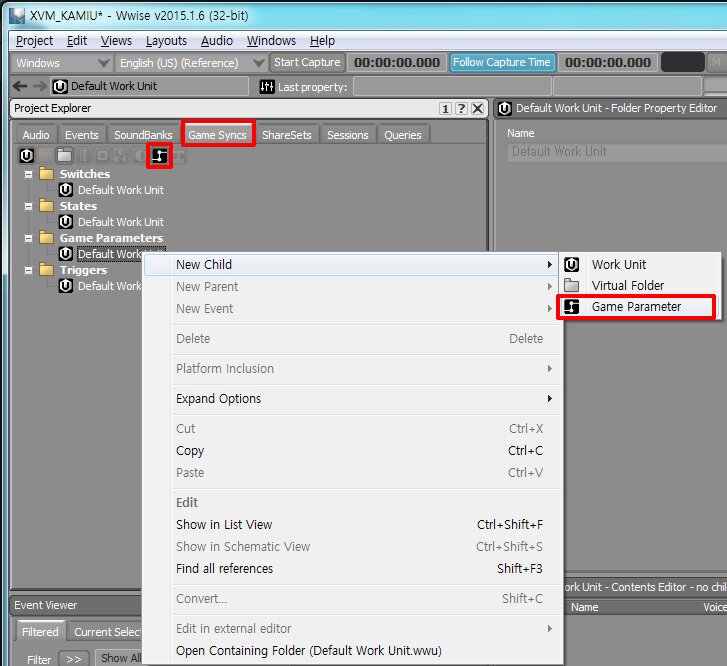Click Open Containing Folder menu entry
Screen dimensions: 727x666
coord(352,651)
